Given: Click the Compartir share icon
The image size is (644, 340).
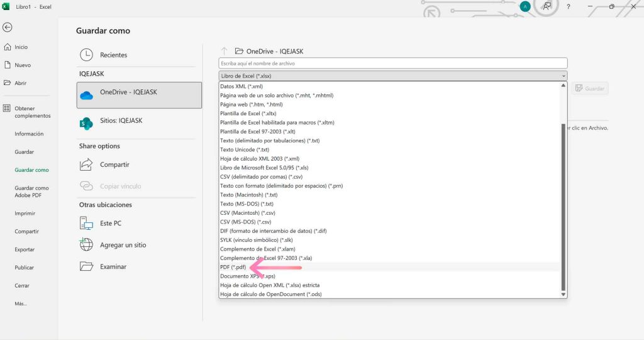Looking at the screenshot, I should tap(86, 164).
